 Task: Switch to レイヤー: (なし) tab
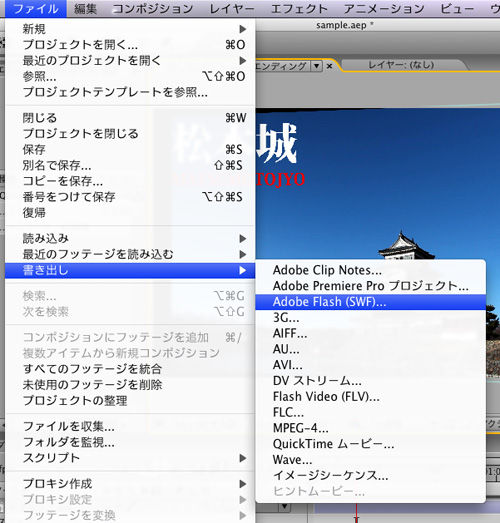click(401, 65)
